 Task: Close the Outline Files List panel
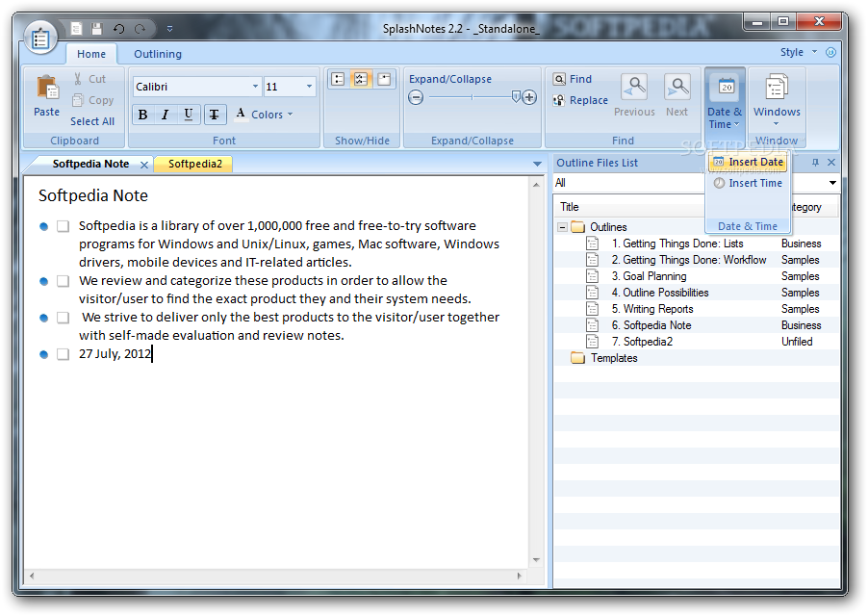point(830,162)
